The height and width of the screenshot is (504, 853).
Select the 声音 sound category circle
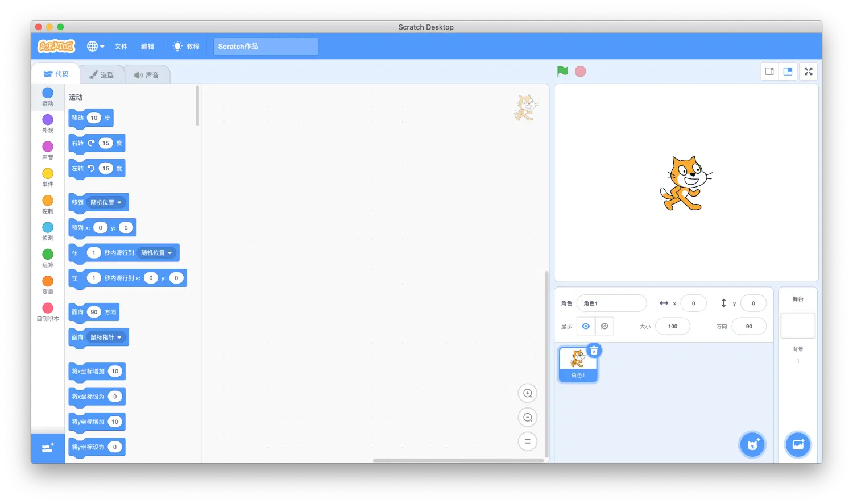48,147
